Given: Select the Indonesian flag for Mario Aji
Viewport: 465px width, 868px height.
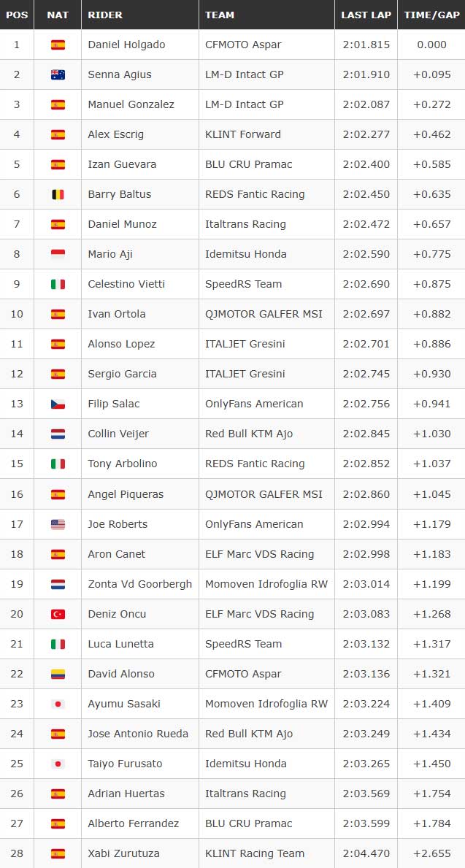Looking at the screenshot, I should 58,254.
